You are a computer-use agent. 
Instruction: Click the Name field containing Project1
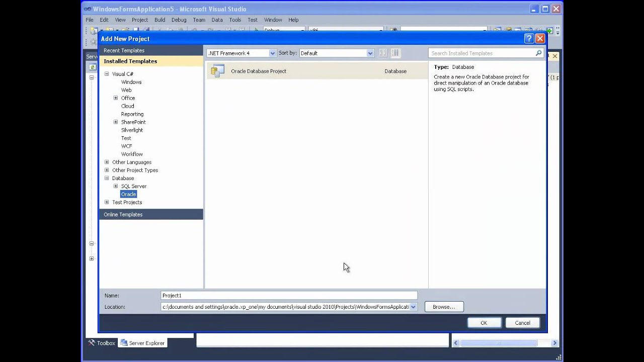click(x=289, y=296)
